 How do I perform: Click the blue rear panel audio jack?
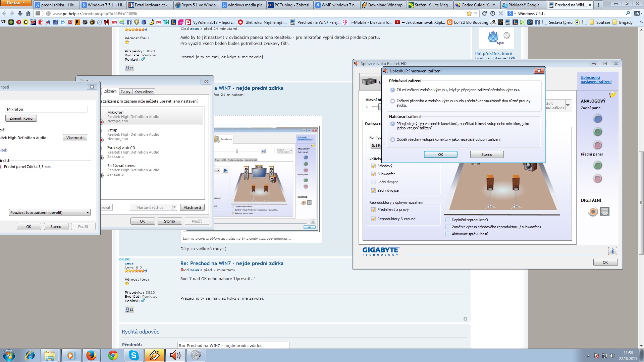[x=597, y=119]
